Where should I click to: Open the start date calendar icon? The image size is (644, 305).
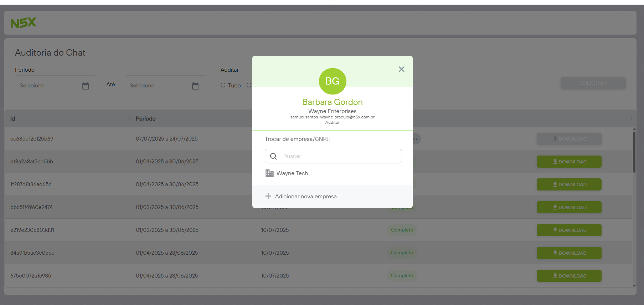click(86, 86)
